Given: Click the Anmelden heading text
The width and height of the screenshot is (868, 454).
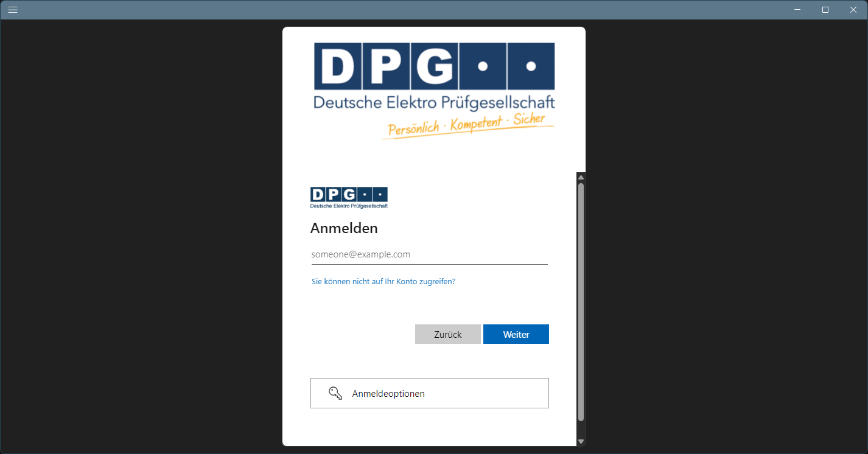Looking at the screenshot, I should [344, 228].
